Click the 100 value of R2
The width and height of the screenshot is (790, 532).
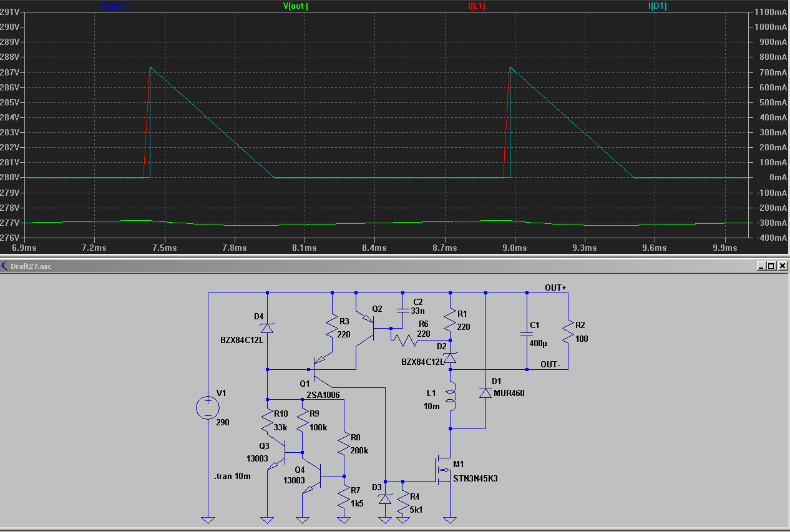tap(582, 339)
